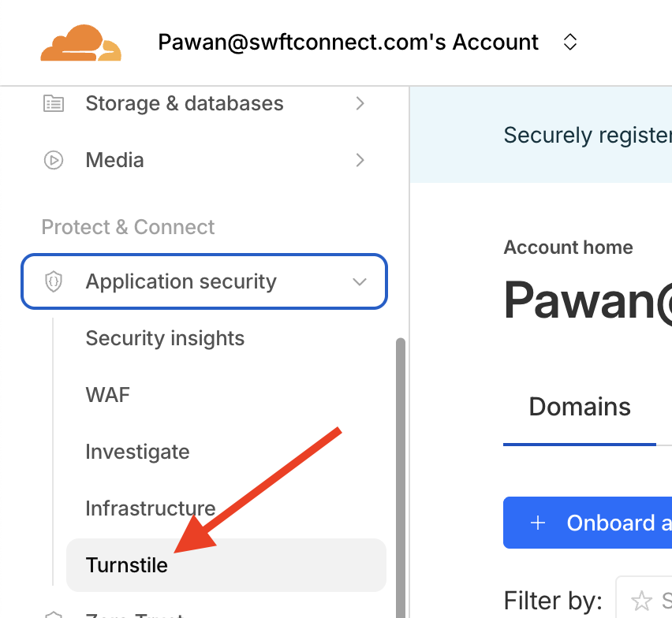This screenshot has width=672, height=618.
Task: Open the Zero Trust sidebar item
Action: (134, 614)
